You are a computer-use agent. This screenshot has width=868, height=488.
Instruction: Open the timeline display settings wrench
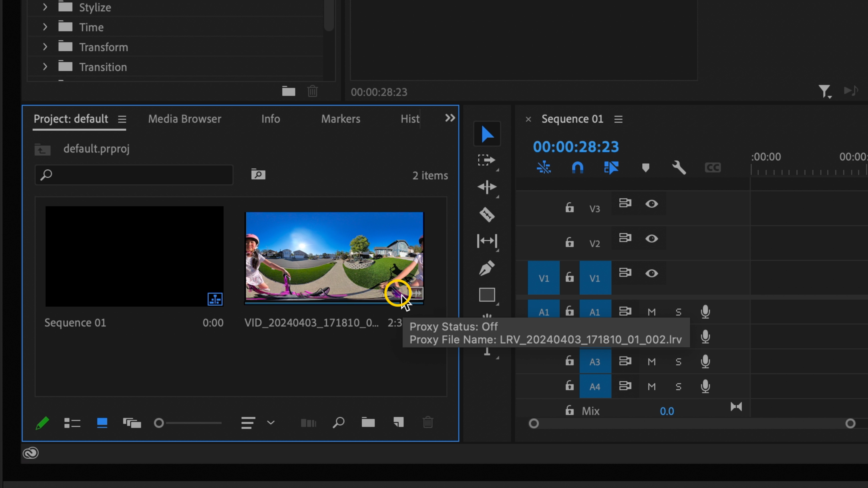click(x=679, y=167)
